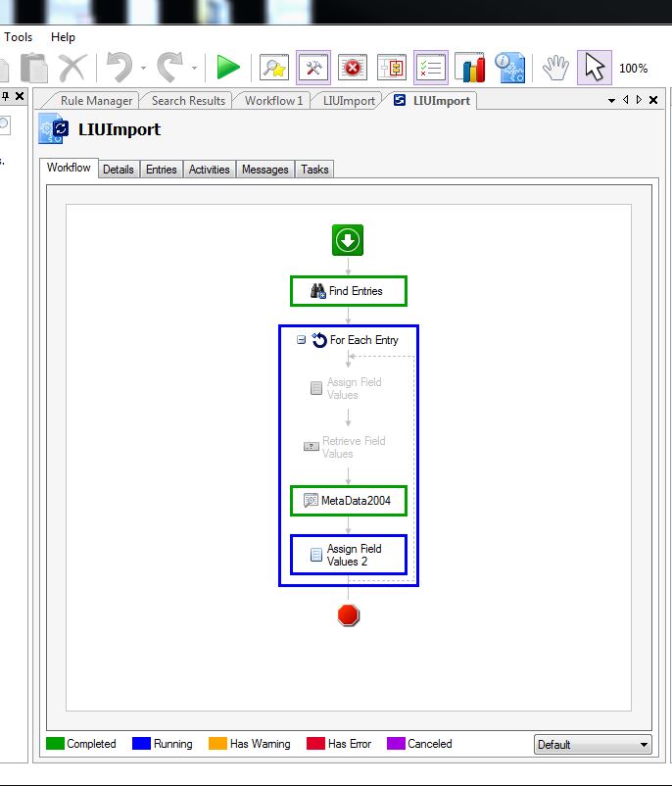
Task: Toggle the checklist pane button in toolbar
Action: pyautogui.click(x=431, y=68)
